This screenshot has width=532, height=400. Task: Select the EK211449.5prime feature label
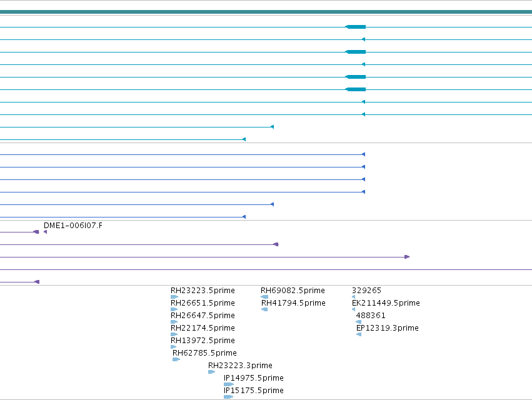pos(386,303)
